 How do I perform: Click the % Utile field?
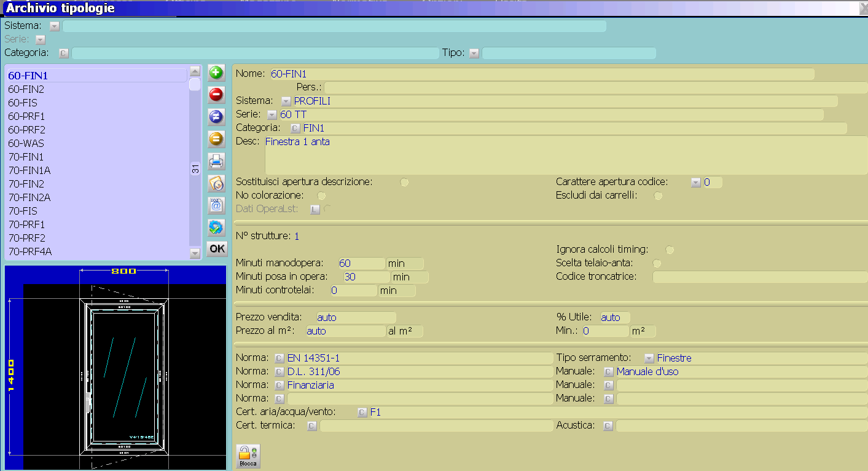click(x=615, y=318)
